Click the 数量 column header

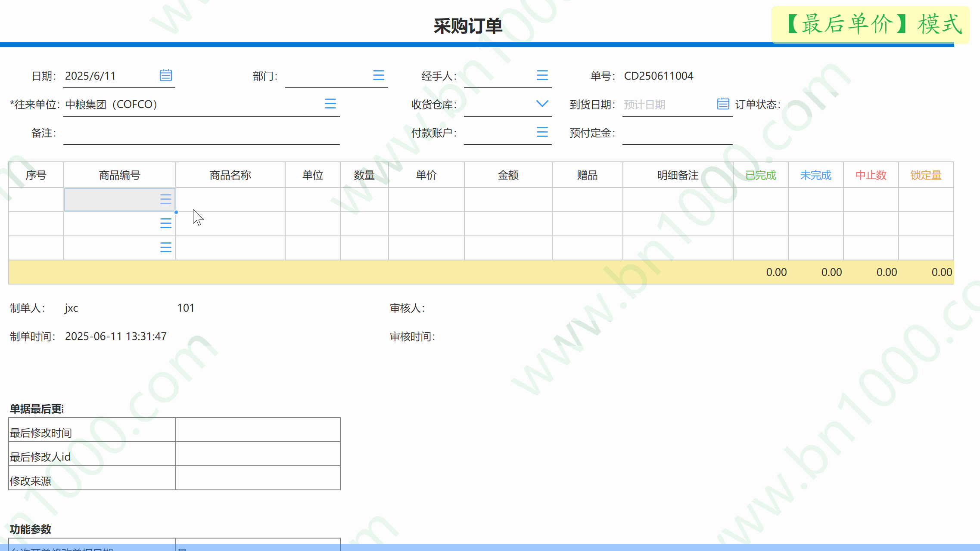[x=364, y=175]
